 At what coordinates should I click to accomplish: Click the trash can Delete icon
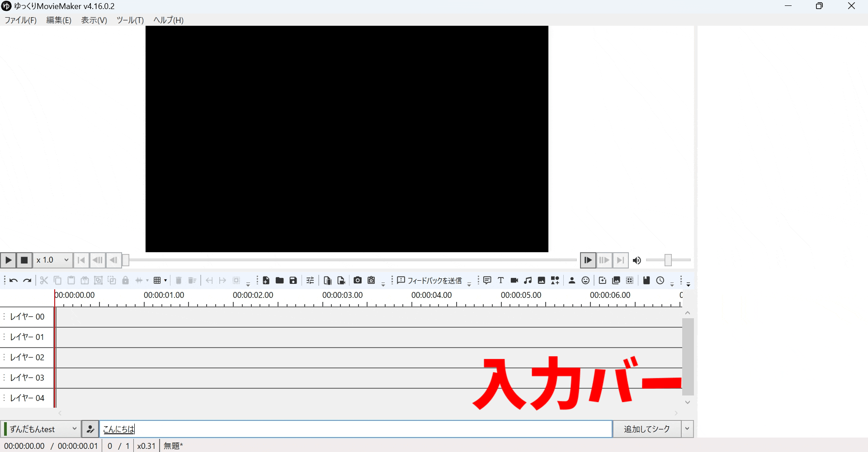(x=179, y=281)
